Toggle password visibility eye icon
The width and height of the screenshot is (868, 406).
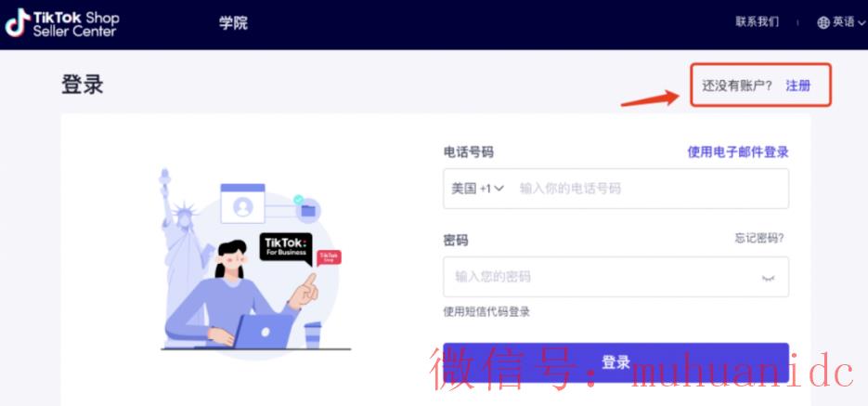click(x=768, y=278)
